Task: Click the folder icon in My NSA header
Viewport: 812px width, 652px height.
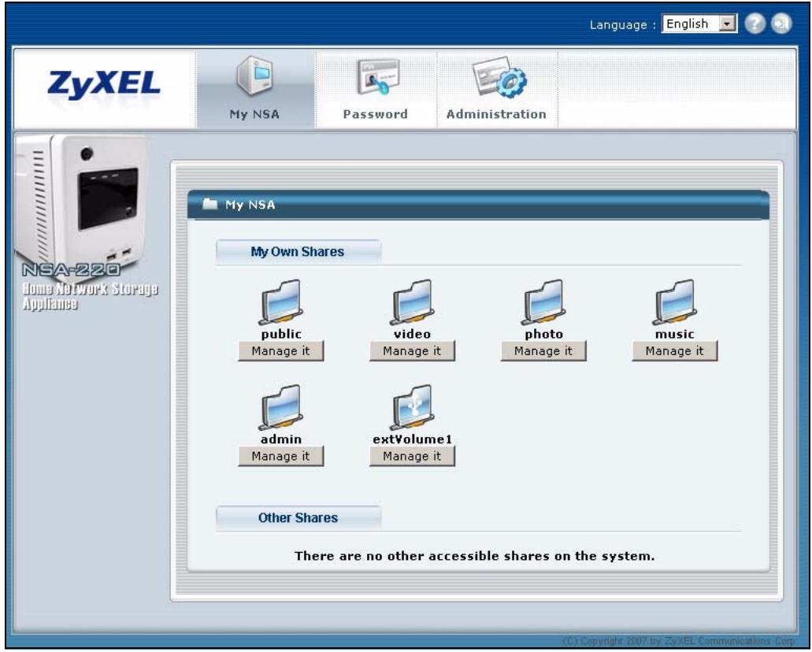Action: (x=209, y=203)
